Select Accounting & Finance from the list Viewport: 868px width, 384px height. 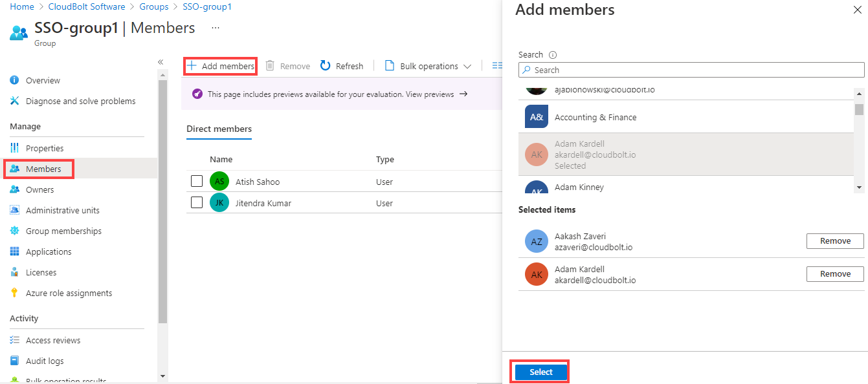pos(595,117)
